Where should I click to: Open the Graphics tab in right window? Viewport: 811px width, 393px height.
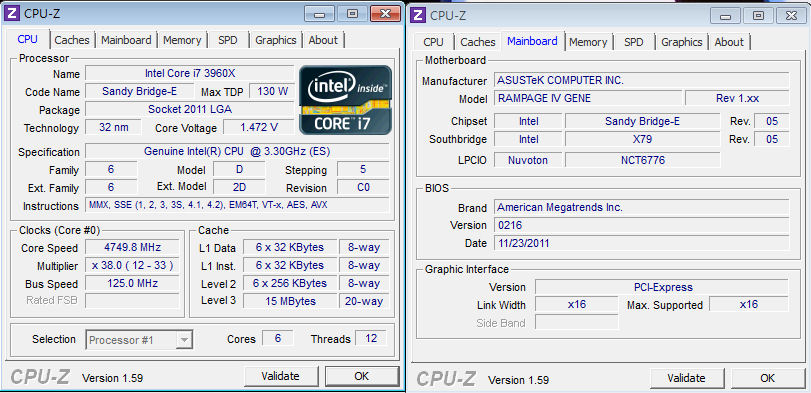coord(682,42)
